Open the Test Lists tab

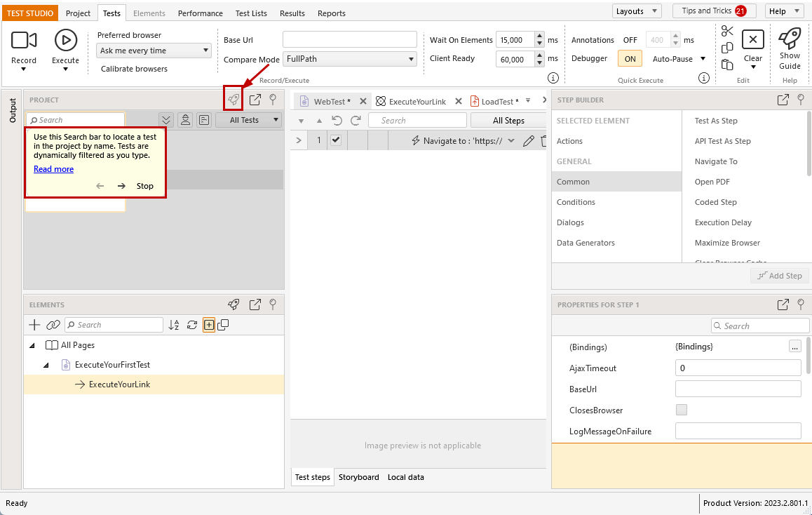[251, 13]
